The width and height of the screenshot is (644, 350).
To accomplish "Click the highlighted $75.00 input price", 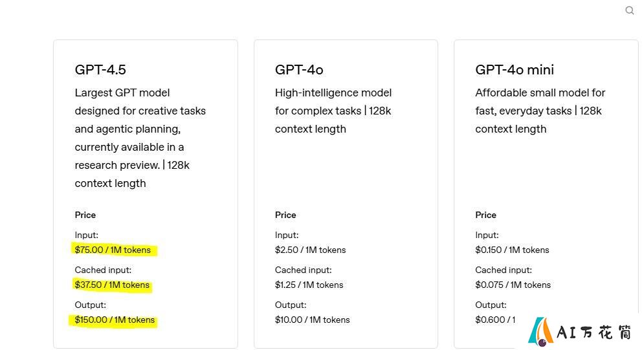I will coord(113,250).
